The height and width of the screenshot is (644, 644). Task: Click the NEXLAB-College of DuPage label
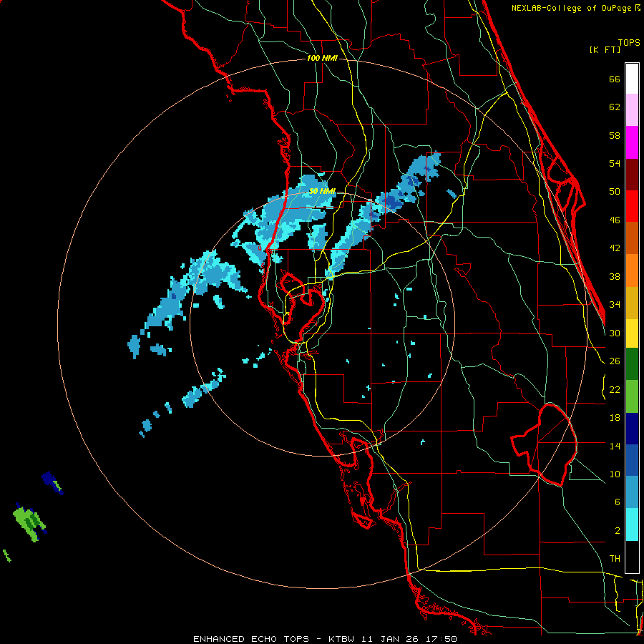pos(572,8)
